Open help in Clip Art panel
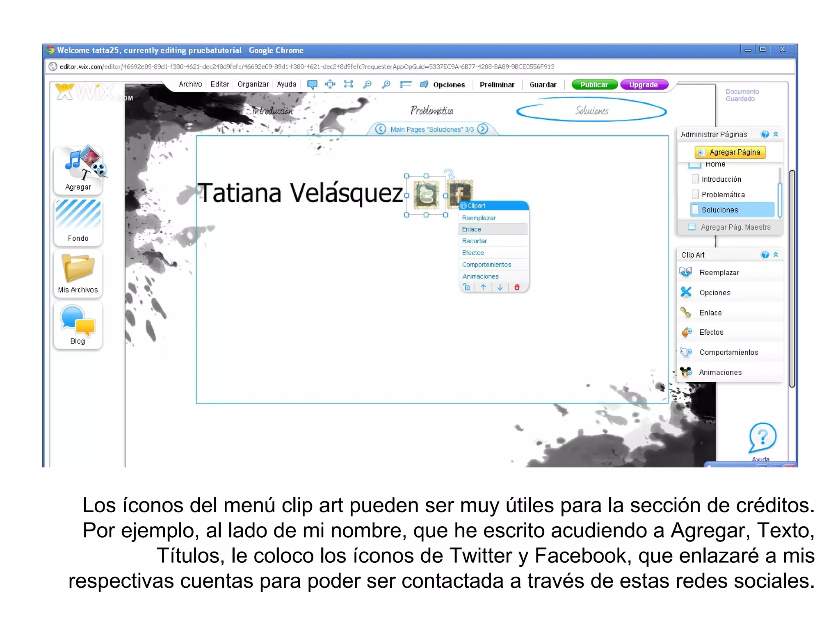This screenshot has height=630, width=840. coord(765,255)
